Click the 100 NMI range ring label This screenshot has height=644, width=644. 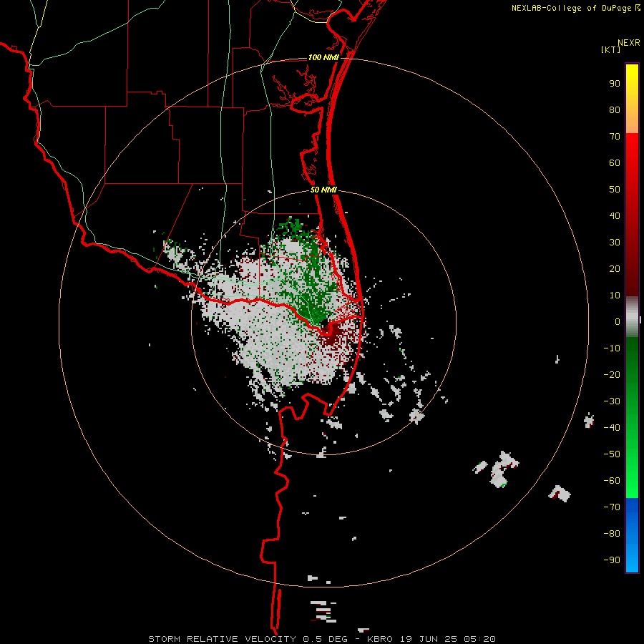(323, 57)
